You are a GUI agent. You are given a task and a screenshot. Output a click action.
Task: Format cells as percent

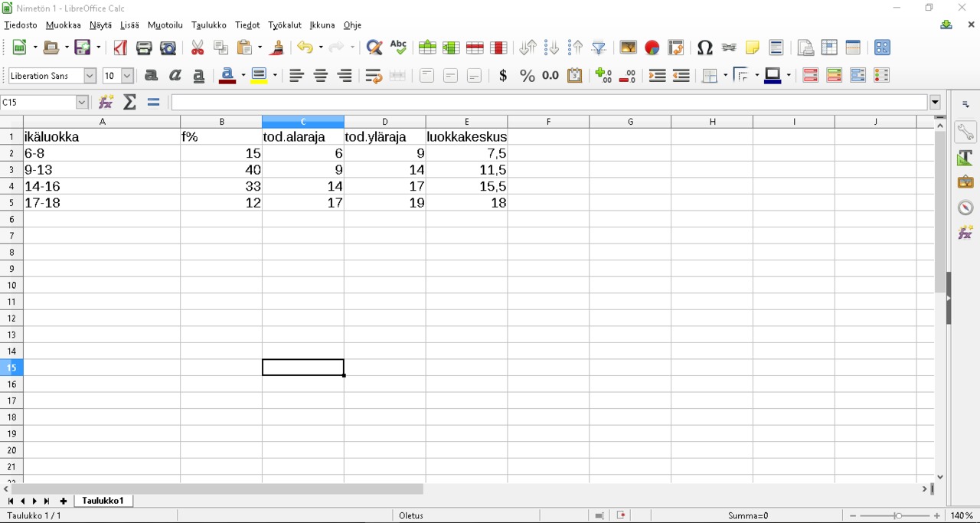coord(527,76)
